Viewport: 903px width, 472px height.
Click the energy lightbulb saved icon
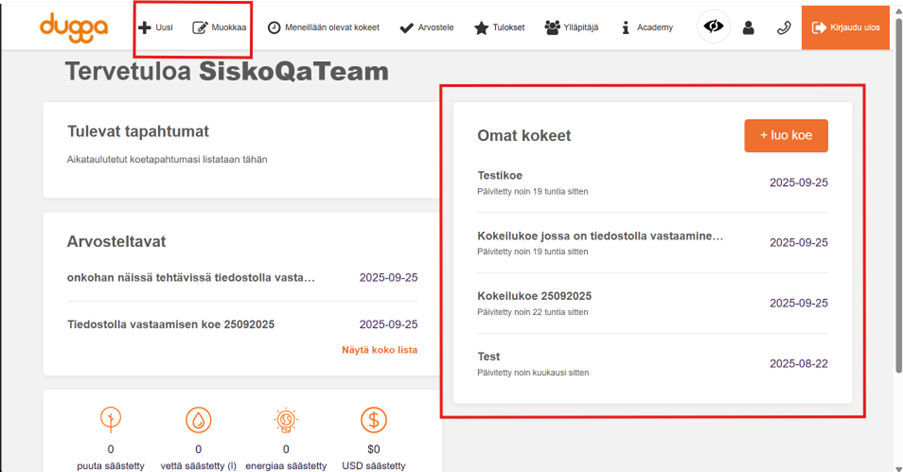pyautogui.click(x=286, y=420)
